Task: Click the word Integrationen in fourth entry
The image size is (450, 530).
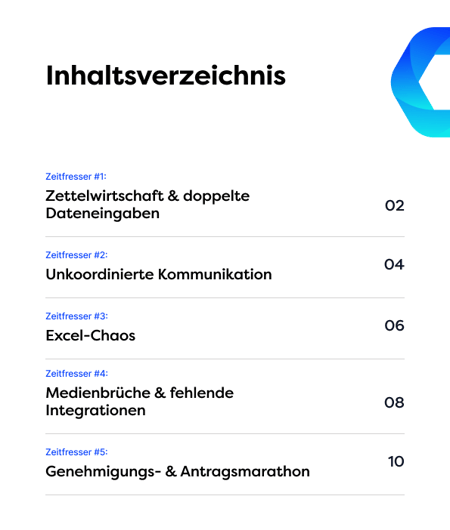Action: (96, 411)
